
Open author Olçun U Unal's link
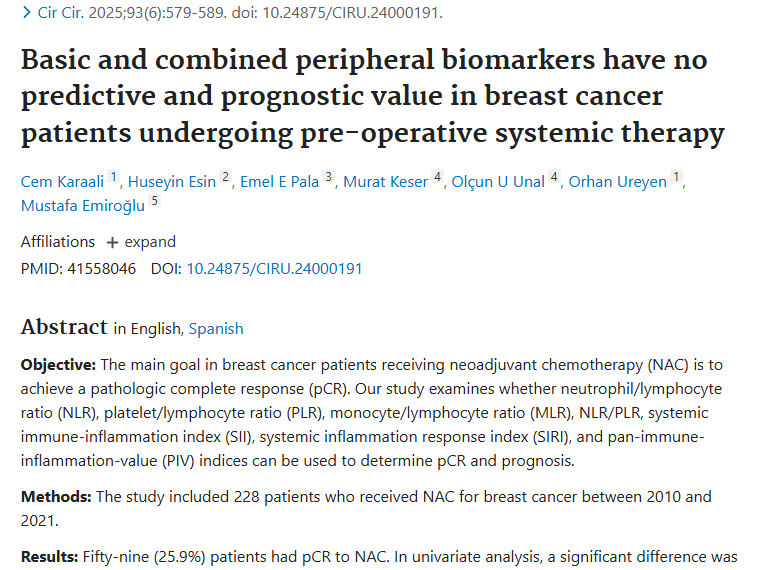[x=498, y=182]
